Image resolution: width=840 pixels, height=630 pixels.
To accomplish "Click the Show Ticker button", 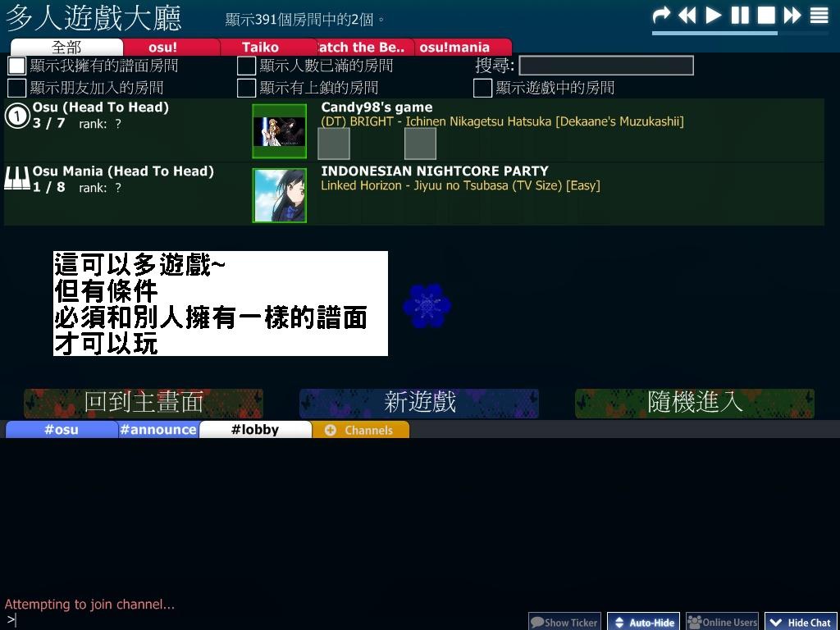I will tap(564, 622).
